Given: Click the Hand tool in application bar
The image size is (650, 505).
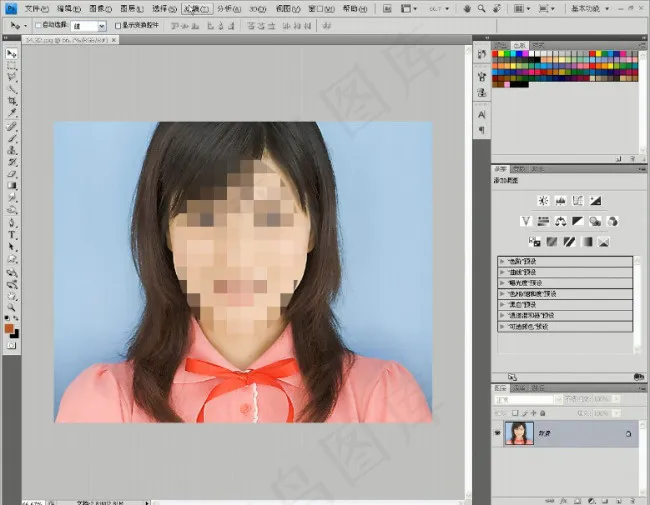Looking at the screenshot, I should (466, 8).
